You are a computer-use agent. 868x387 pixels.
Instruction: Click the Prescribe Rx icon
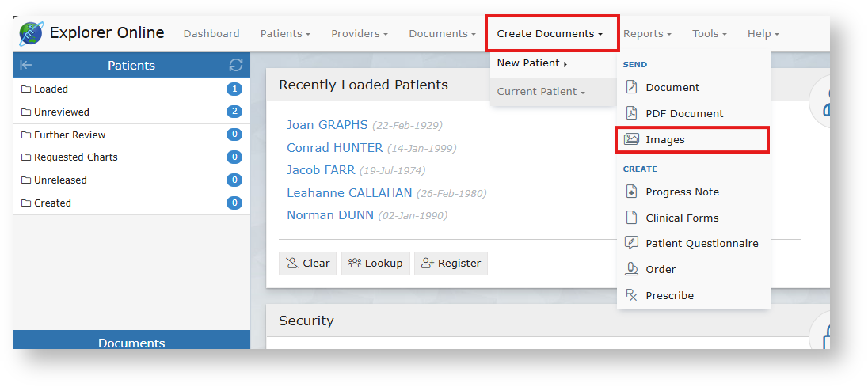tap(631, 295)
